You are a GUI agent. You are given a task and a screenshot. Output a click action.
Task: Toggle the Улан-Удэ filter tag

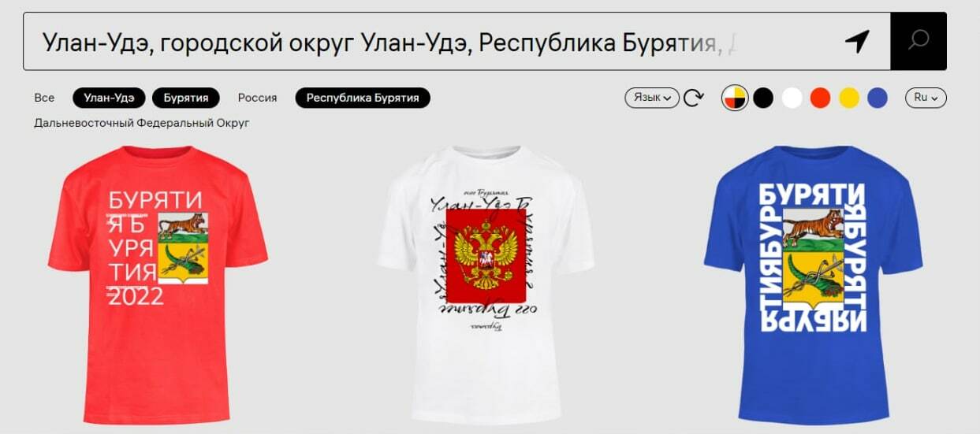(x=109, y=98)
